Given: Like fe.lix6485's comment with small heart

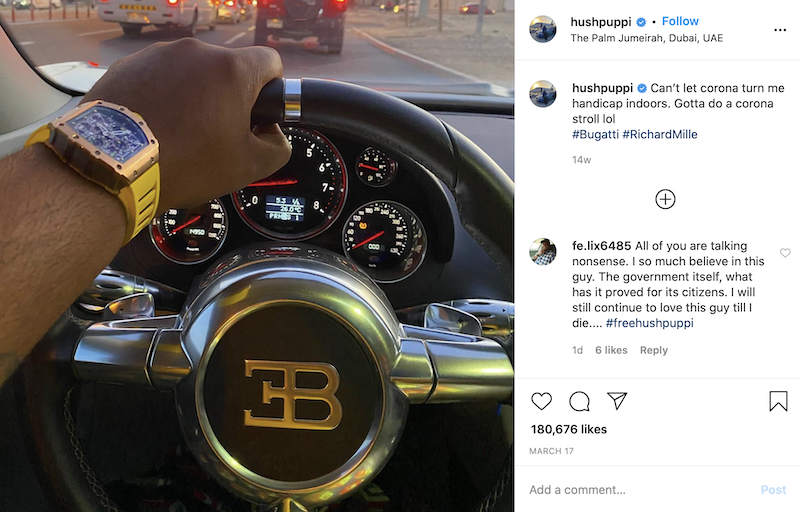Looking at the screenshot, I should 785,252.
